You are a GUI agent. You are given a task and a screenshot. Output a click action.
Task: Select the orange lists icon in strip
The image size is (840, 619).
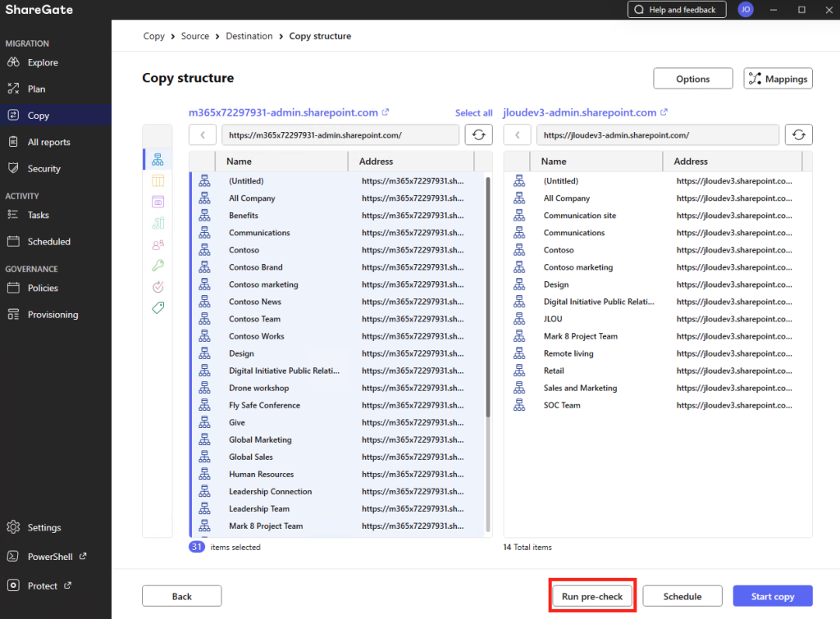[157, 181]
